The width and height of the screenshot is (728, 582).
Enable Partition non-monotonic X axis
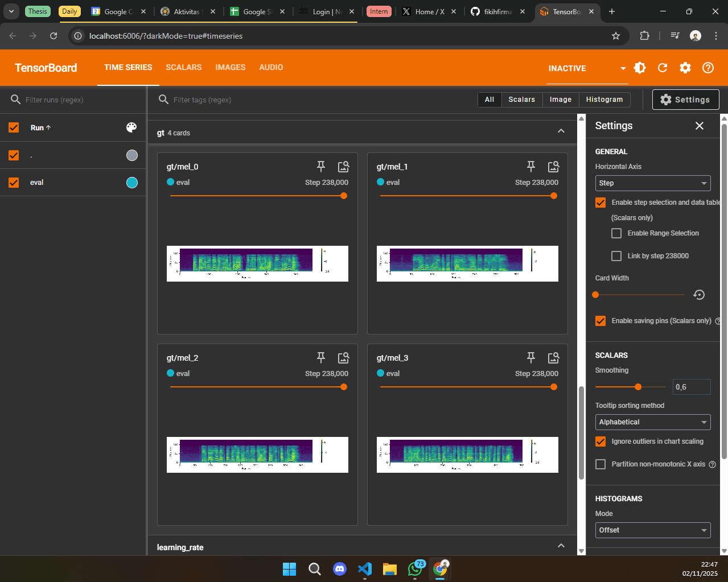click(601, 464)
